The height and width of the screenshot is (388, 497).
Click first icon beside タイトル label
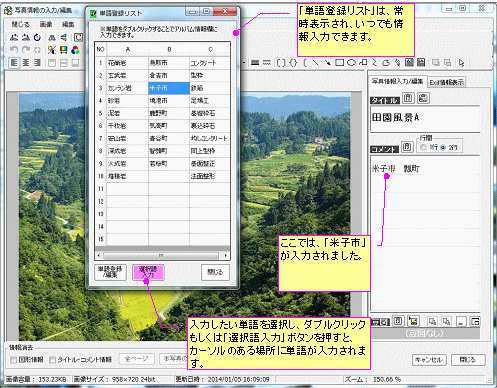pyautogui.click(x=408, y=98)
